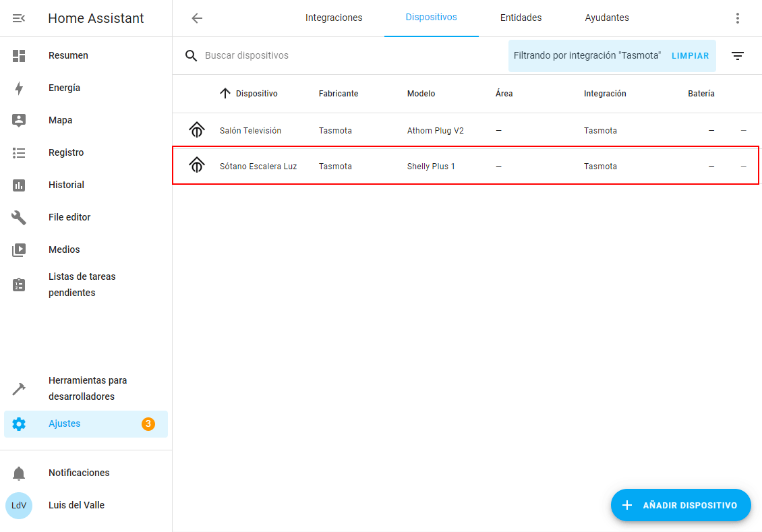762x532 pixels.
Task: Click the Tasmota icon for Salón Televisión
Action: [196, 130]
